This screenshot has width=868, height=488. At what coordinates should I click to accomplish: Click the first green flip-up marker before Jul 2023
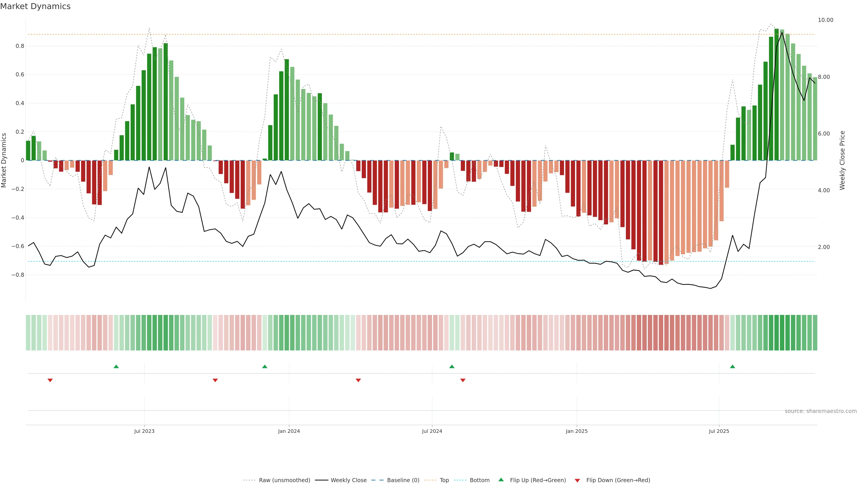[x=116, y=366]
